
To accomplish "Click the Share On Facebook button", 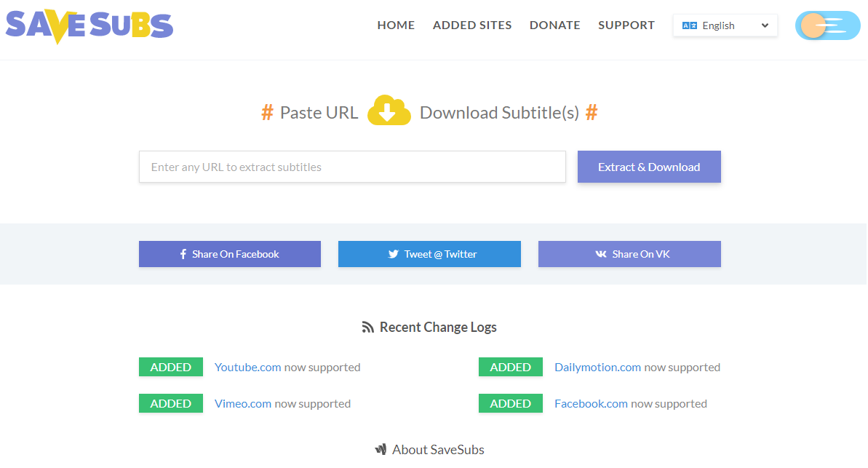I will coord(229,254).
